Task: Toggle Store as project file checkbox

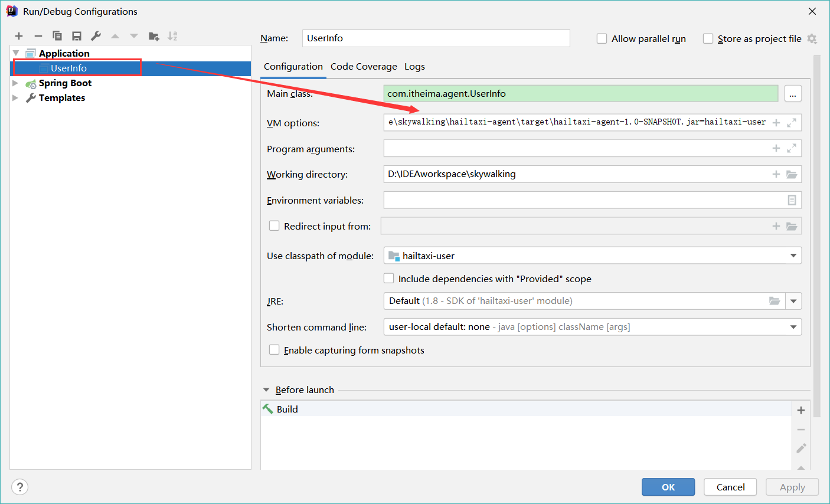Action: point(708,38)
